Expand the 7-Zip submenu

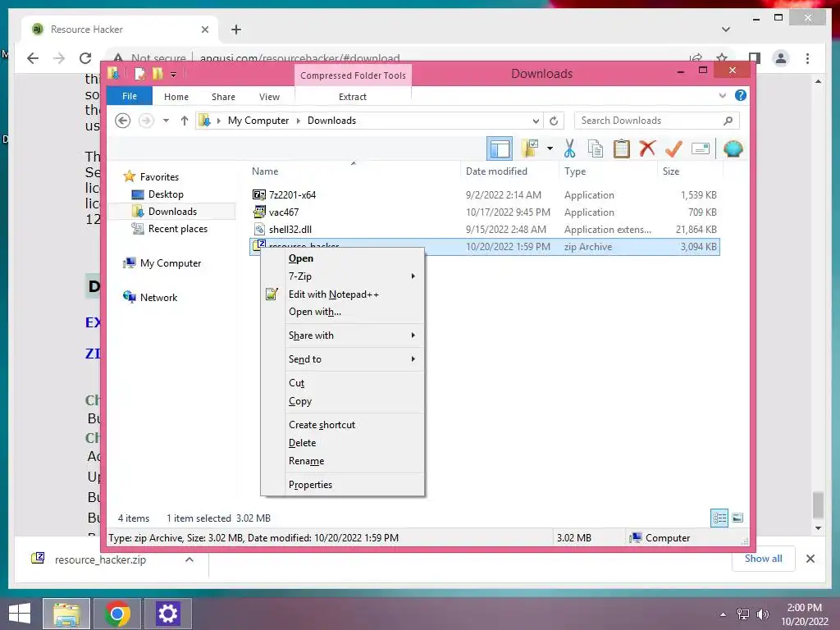tap(342, 276)
